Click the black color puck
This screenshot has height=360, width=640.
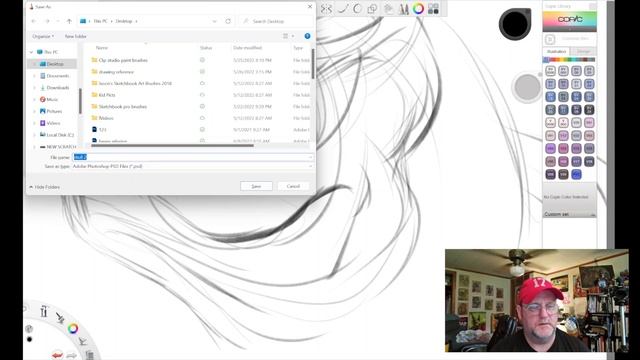pos(515,24)
